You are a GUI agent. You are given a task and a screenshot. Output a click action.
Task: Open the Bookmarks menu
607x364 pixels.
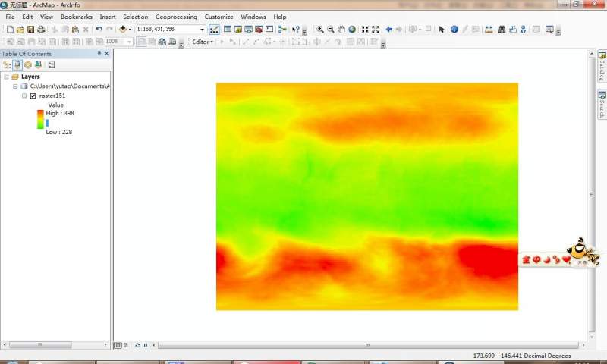77,17
